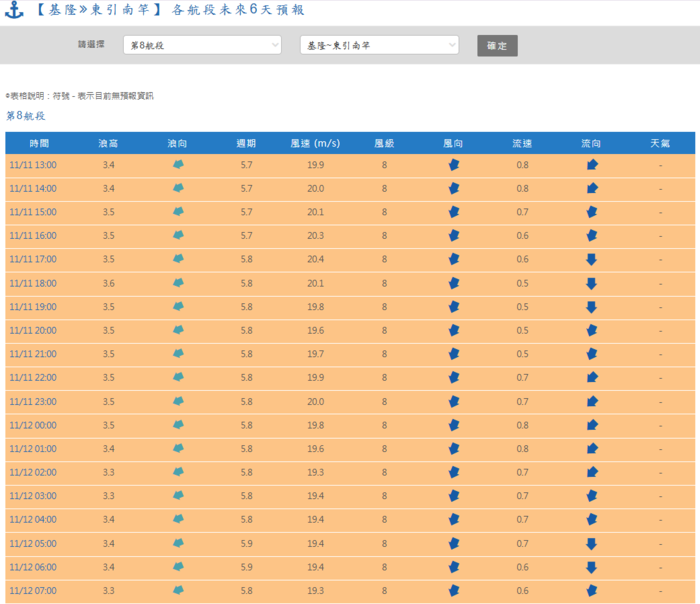This screenshot has height=604, width=700.
Task: Click the current direction arrow for 11/12 07:00
Action: click(x=591, y=590)
